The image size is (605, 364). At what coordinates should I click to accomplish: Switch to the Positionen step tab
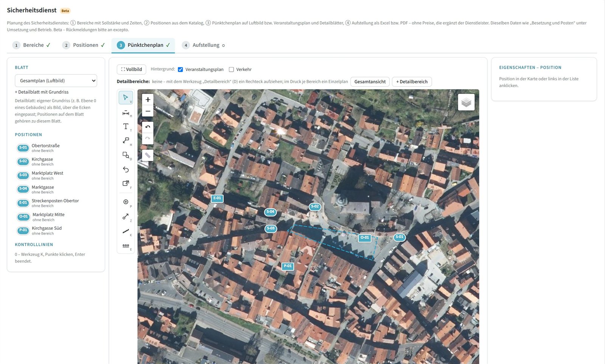[84, 45]
